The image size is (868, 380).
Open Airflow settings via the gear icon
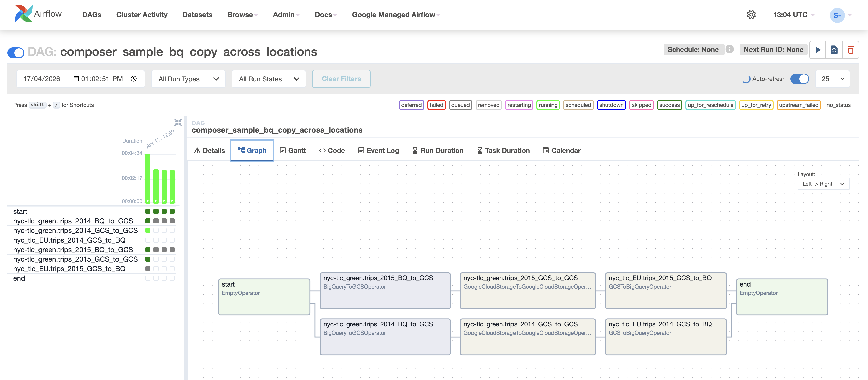(752, 15)
